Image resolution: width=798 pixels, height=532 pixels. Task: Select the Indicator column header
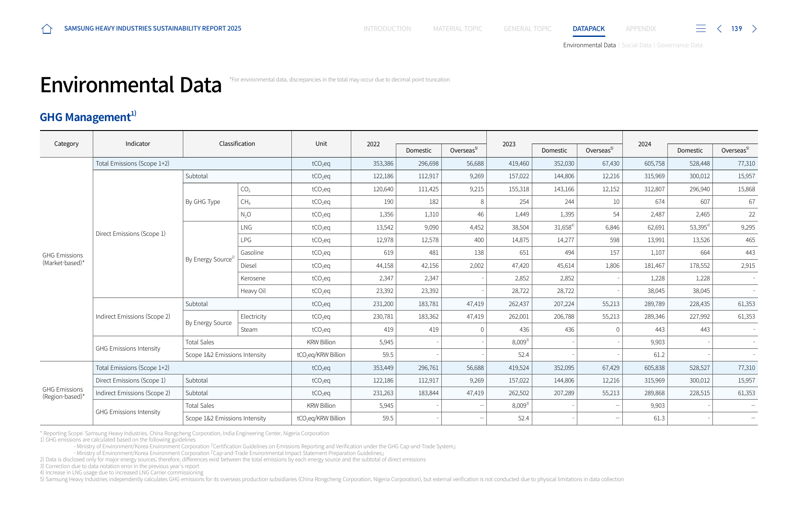point(138,144)
